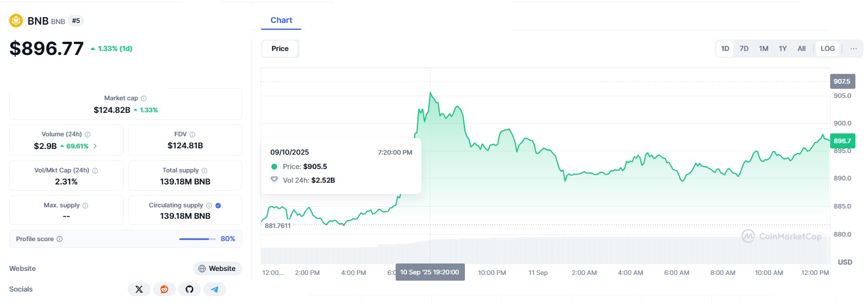
Task: Click the Profile score info icon
Action: (x=60, y=239)
